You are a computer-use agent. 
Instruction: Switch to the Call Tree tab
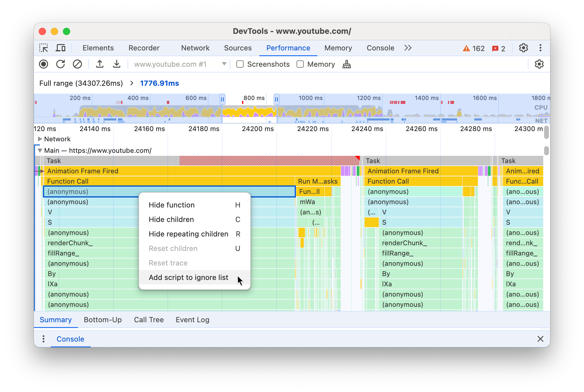point(148,320)
